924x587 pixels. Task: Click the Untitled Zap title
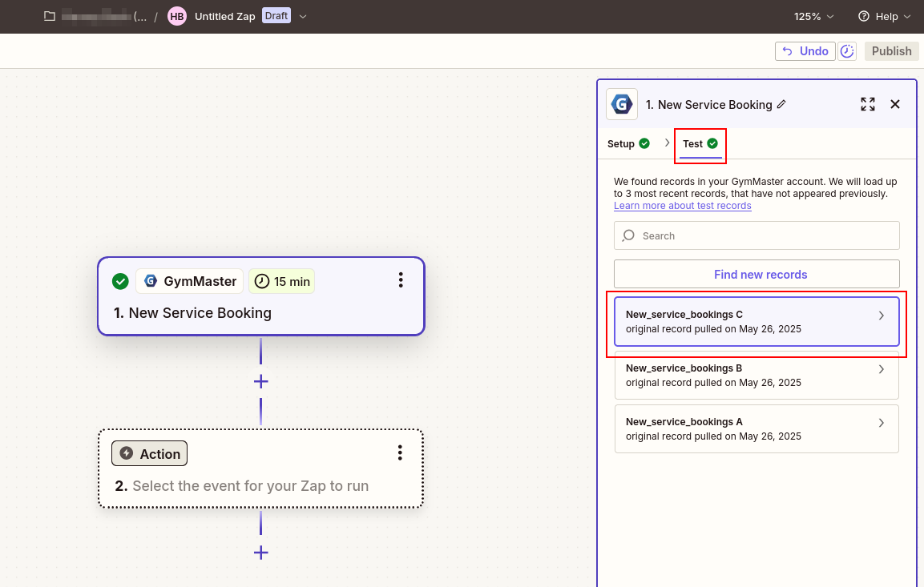coord(224,17)
